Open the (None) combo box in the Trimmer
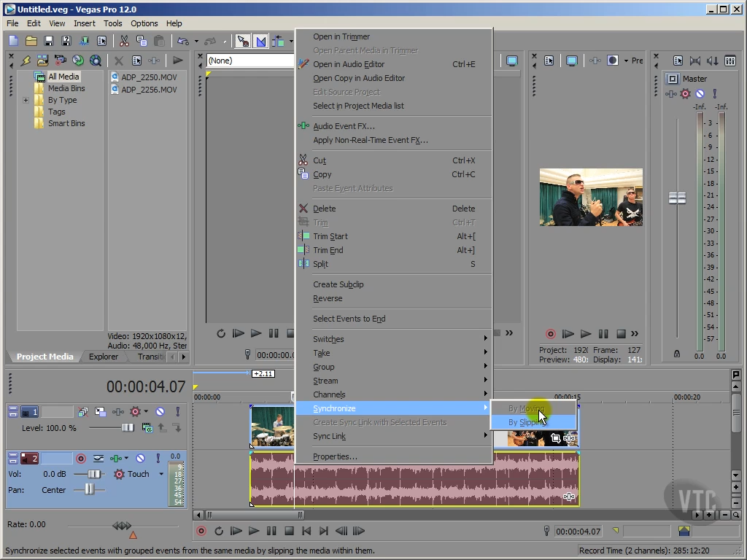747x560 pixels. click(251, 61)
